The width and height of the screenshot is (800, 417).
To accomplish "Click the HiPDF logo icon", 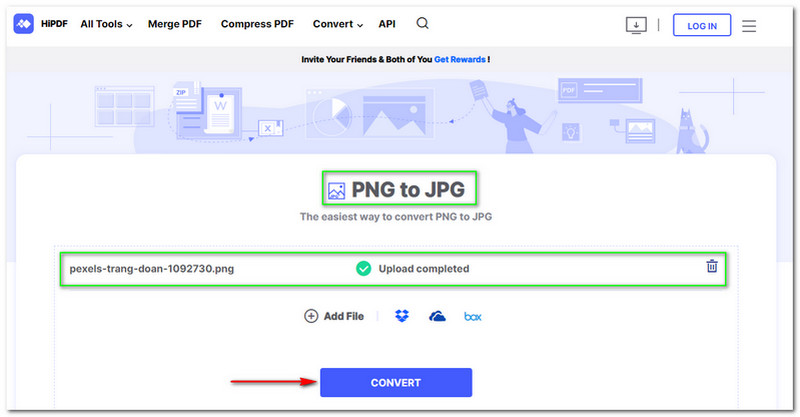I will [x=24, y=24].
